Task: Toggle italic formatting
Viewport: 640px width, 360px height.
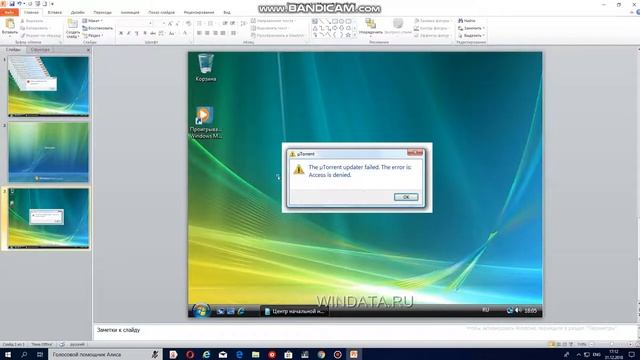Action: pos(129,33)
